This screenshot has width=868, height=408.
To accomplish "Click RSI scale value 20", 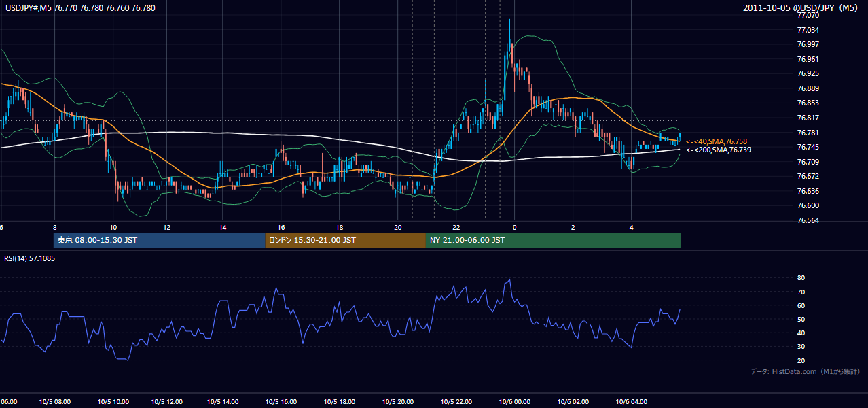I will click(x=801, y=360).
